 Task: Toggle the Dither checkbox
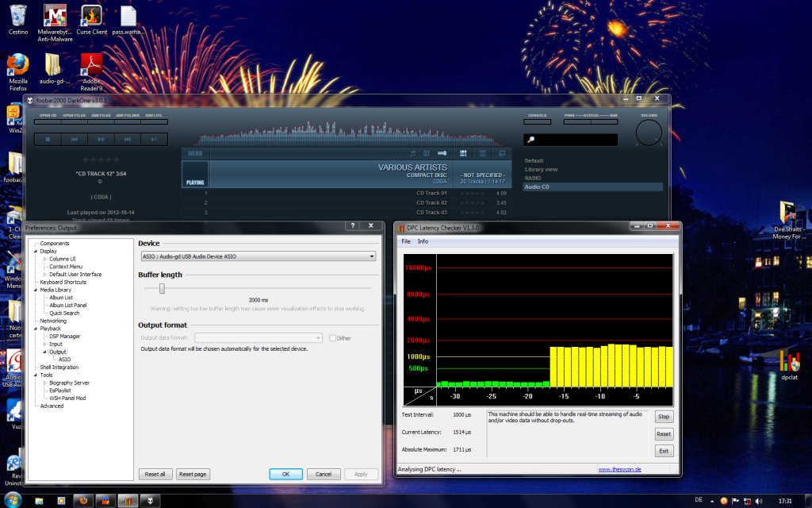coord(333,338)
